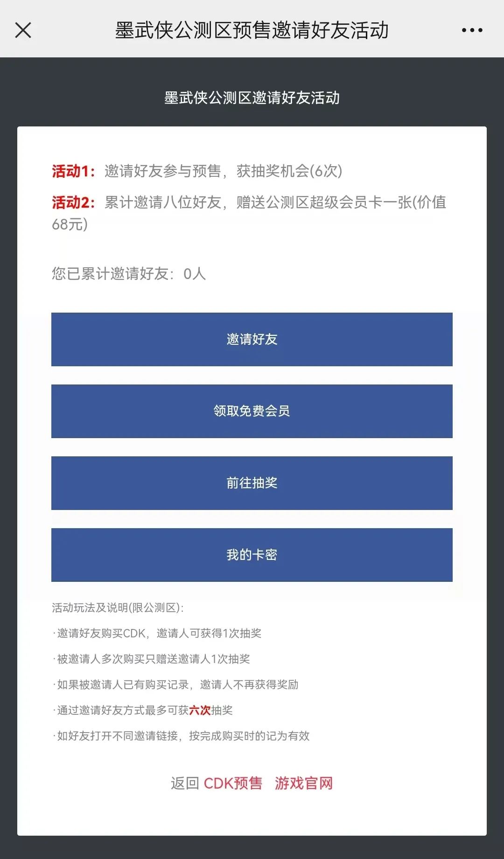Image resolution: width=504 pixels, height=859 pixels.
Task: Click the 活动玩法及说明(限公测区) rules heading
Action: (x=118, y=608)
